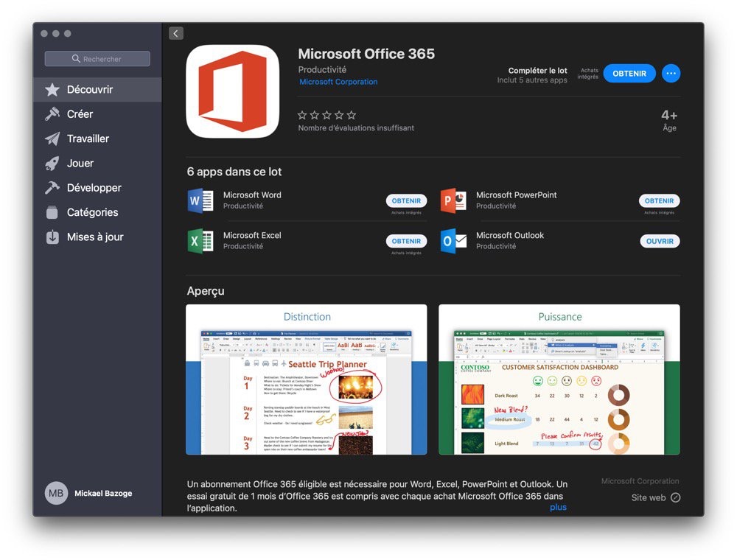Go back with the chevron button
Image resolution: width=737 pixels, height=560 pixels.
(176, 33)
